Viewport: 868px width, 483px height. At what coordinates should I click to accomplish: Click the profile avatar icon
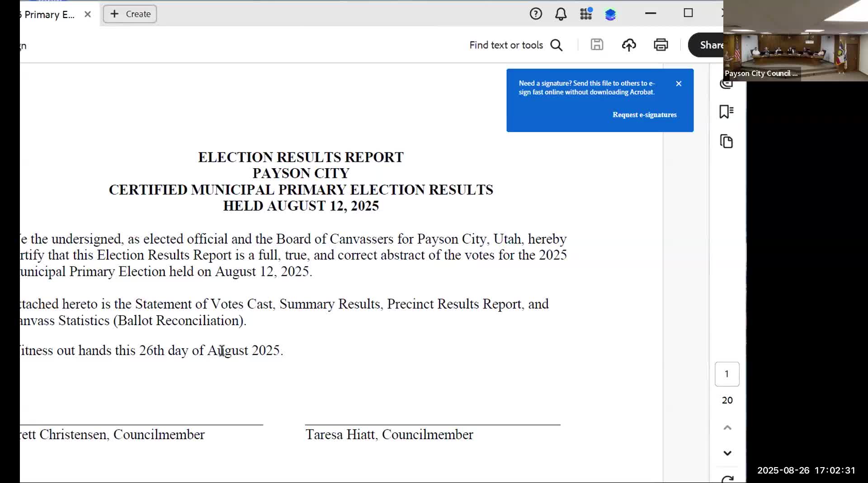click(x=610, y=14)
